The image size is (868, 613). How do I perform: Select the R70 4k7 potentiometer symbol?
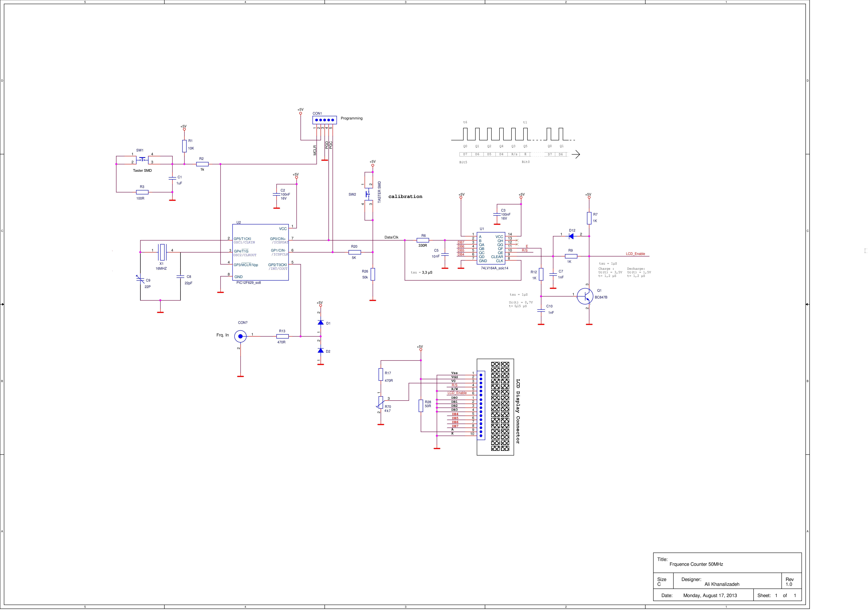381,402
